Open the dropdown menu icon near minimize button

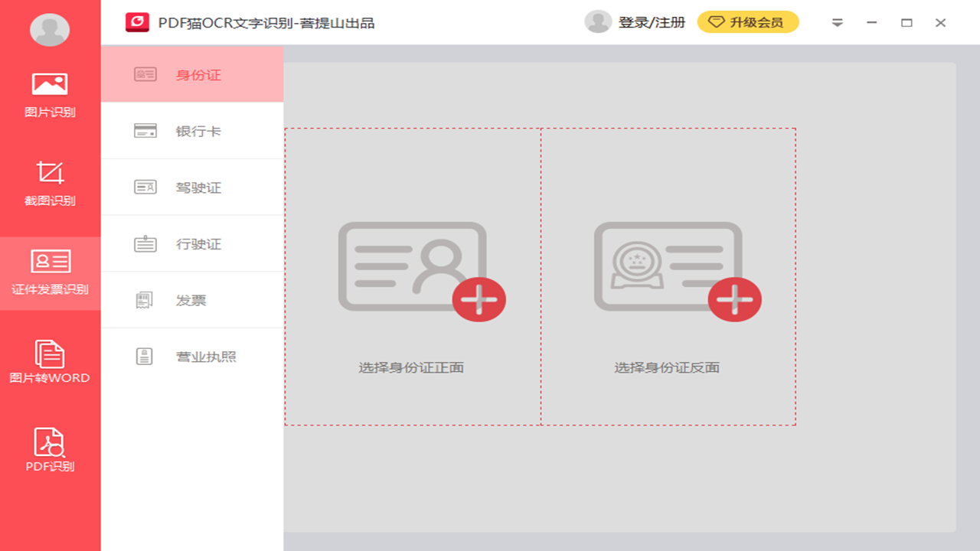(x=837, y=23)
